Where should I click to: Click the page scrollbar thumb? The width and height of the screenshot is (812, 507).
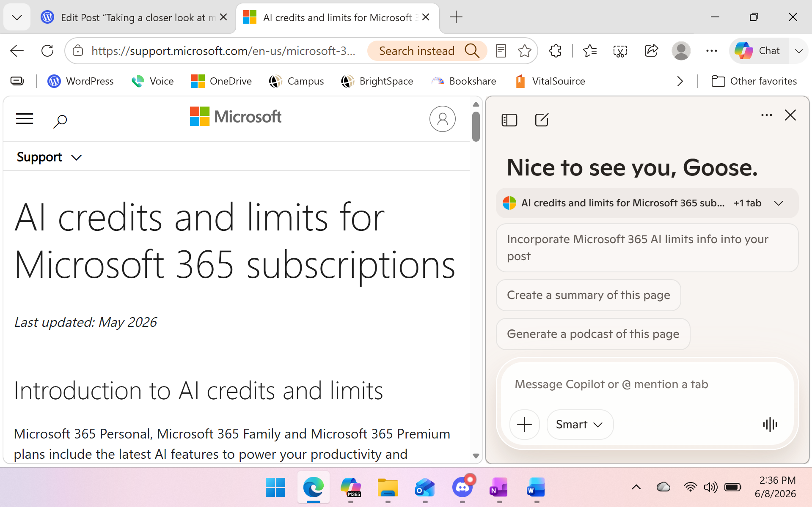476,126
